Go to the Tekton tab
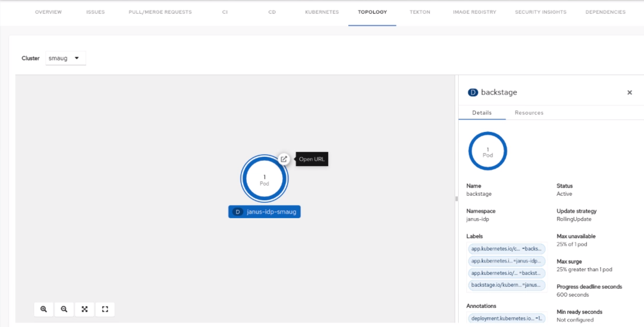644x327 pixels. pos(420,12)
